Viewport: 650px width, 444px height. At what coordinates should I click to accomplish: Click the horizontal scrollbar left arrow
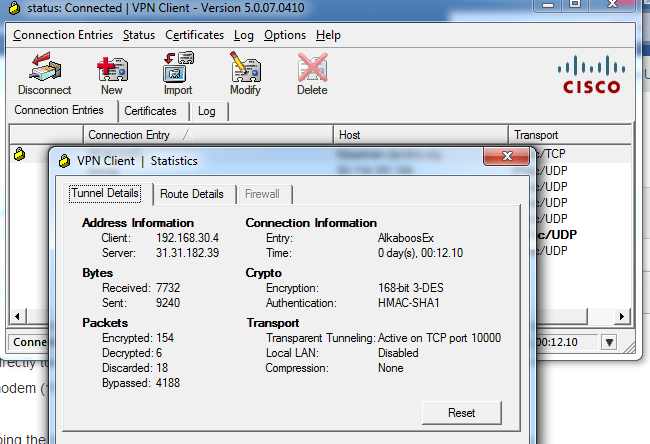17,316
